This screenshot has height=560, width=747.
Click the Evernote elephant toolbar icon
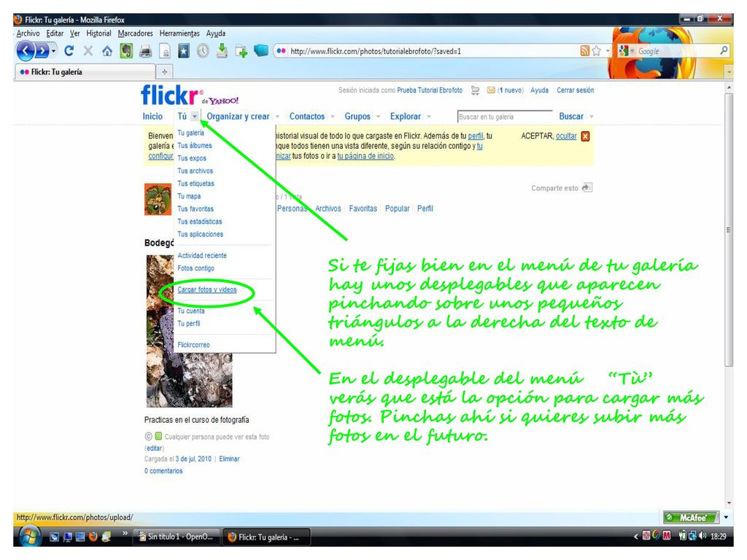coord(126,50)
